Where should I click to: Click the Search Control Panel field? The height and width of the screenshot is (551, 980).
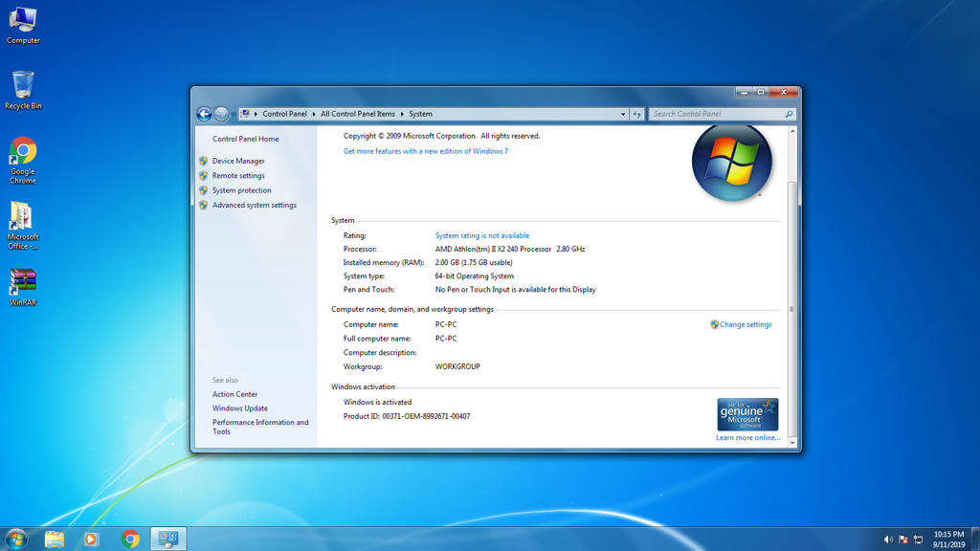coord(716,114)
